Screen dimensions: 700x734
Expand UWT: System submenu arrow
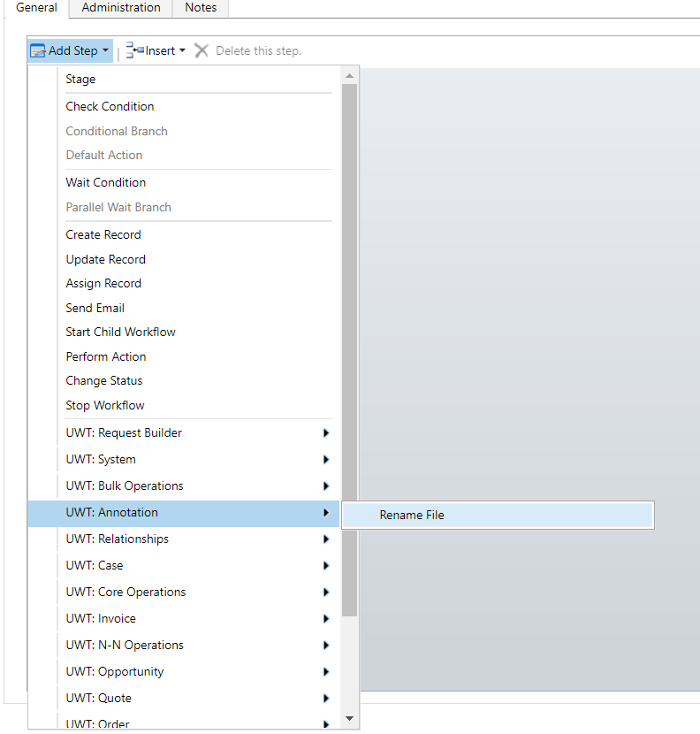(x=326, y=460)
